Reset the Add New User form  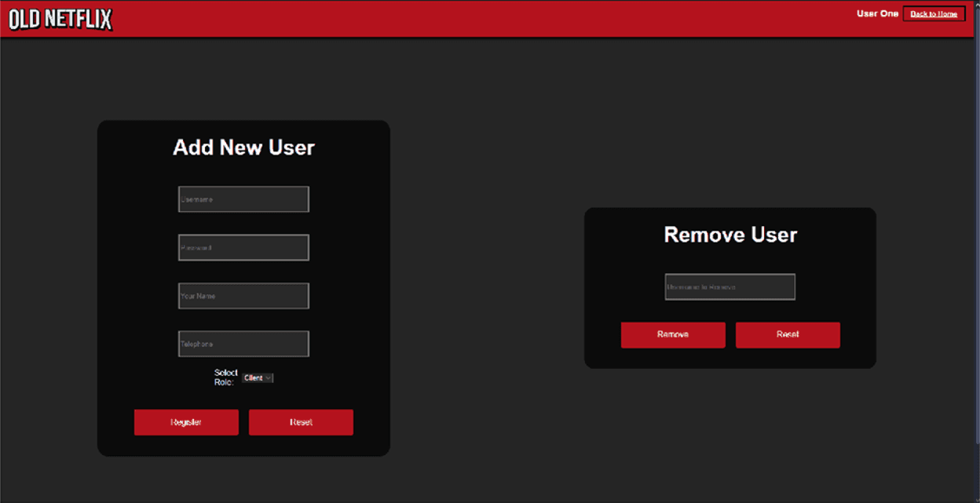click(x=301, y=422)
